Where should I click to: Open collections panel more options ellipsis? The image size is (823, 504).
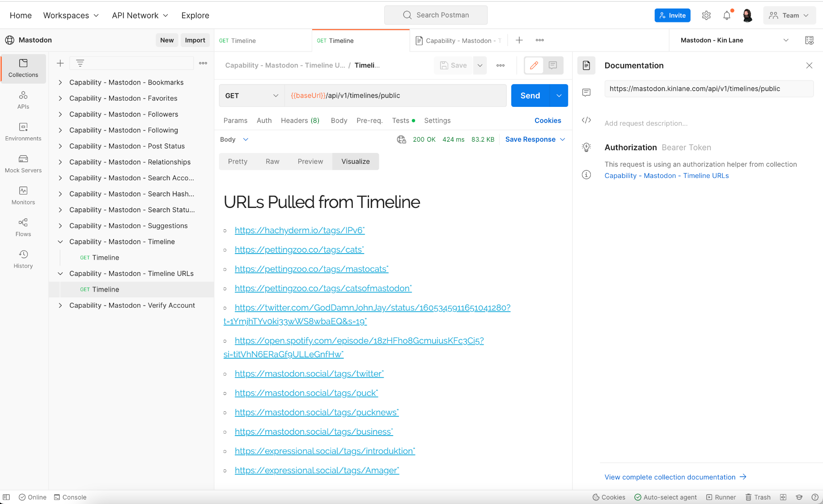pyautogui.click(x=203, y=63)
